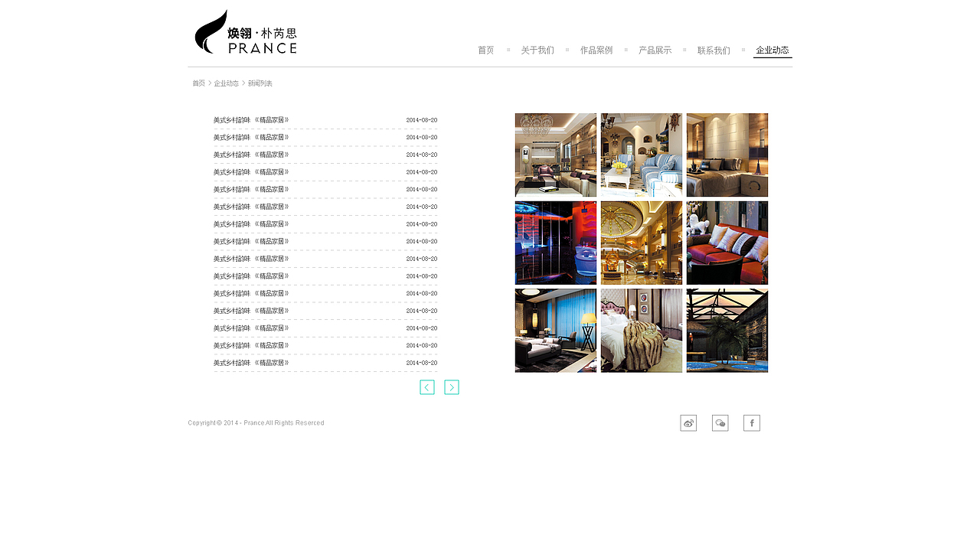Screen dimensions: 980x551
Task: Click the Copyright 2014 Prance footer text
Action: coord(256,423)
